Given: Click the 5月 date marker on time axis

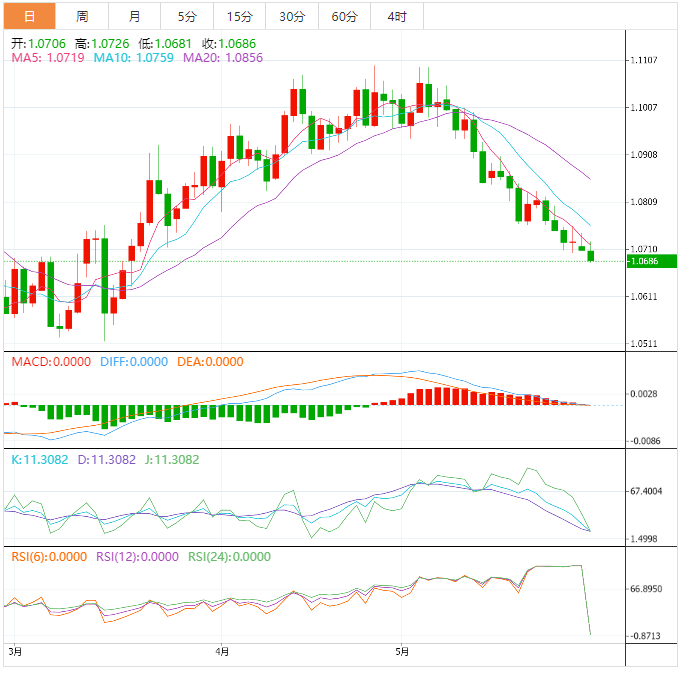Looking at the screenshot, I should (x=402, y=652).
